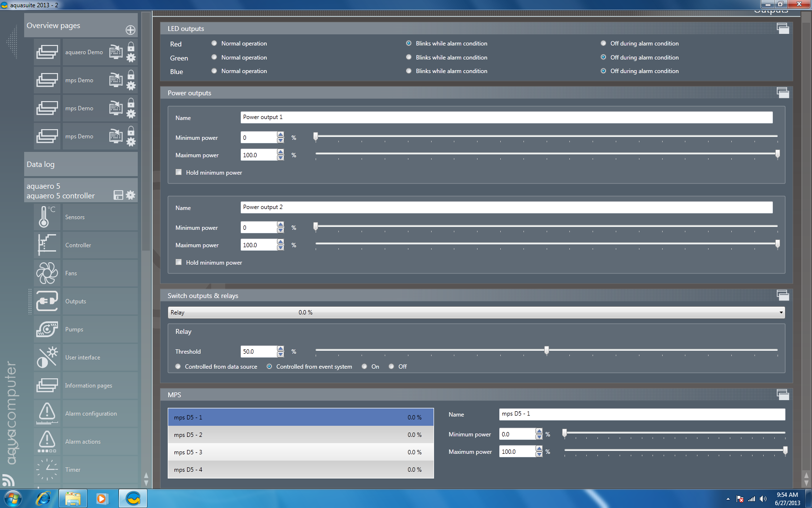Click the aquaero 5 controller settings gear

tap(130, 195)
